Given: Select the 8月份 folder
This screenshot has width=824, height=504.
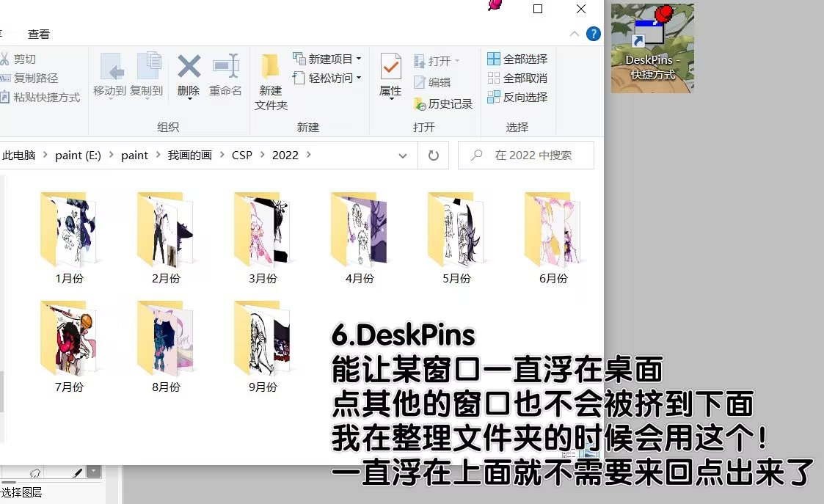Looking at the screenshot, I should coord(166,347).
